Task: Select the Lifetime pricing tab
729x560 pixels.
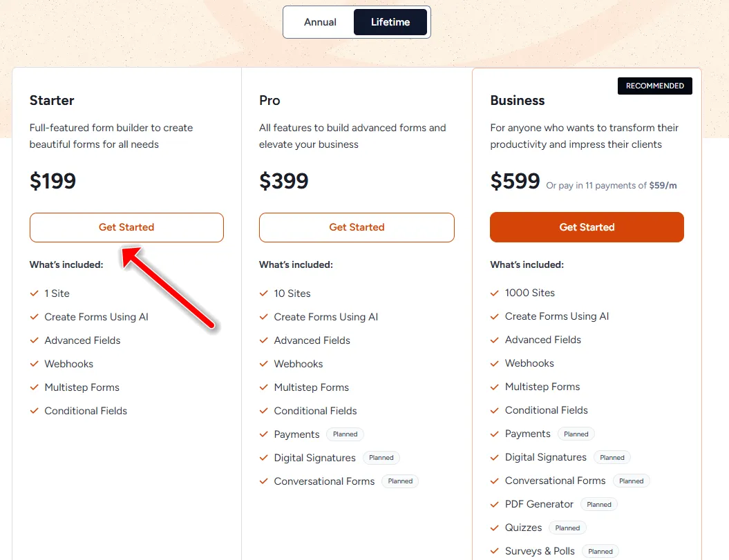Action: 390,22
